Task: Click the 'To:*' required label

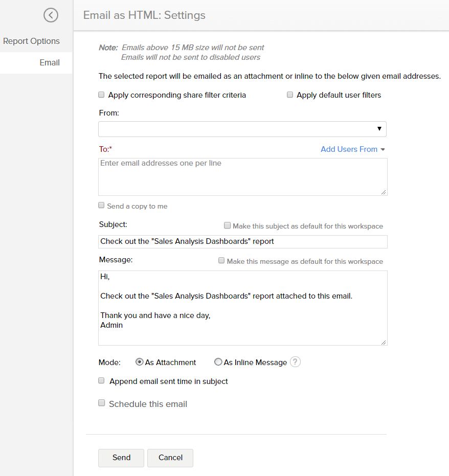Action: click(x=105, y=149)
